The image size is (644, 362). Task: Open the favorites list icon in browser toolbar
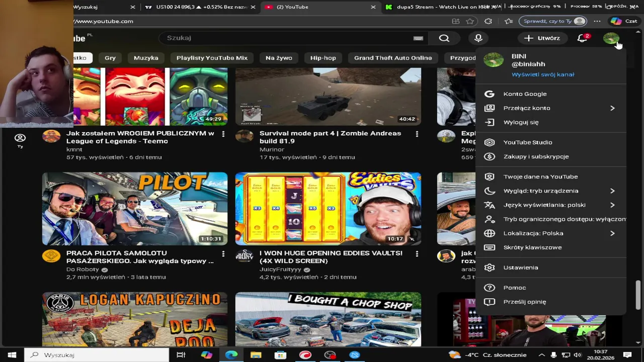tap(508, 21)
